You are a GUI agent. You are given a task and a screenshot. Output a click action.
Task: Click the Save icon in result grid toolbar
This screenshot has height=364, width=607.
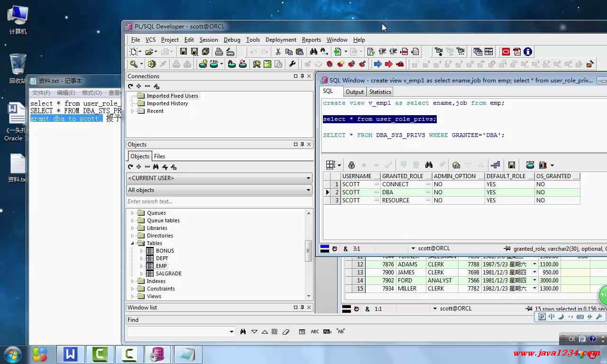(x=512, y=165)
